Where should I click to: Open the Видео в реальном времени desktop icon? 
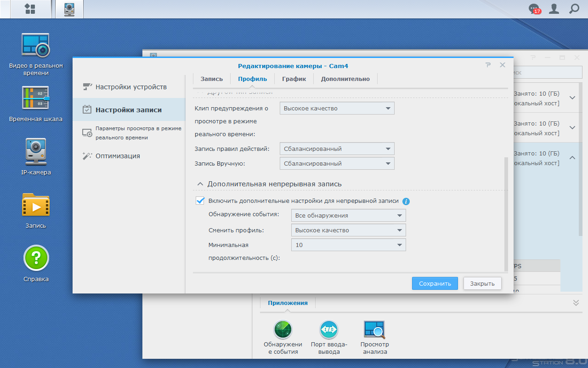pyautogui.click(x=36, y=54)
